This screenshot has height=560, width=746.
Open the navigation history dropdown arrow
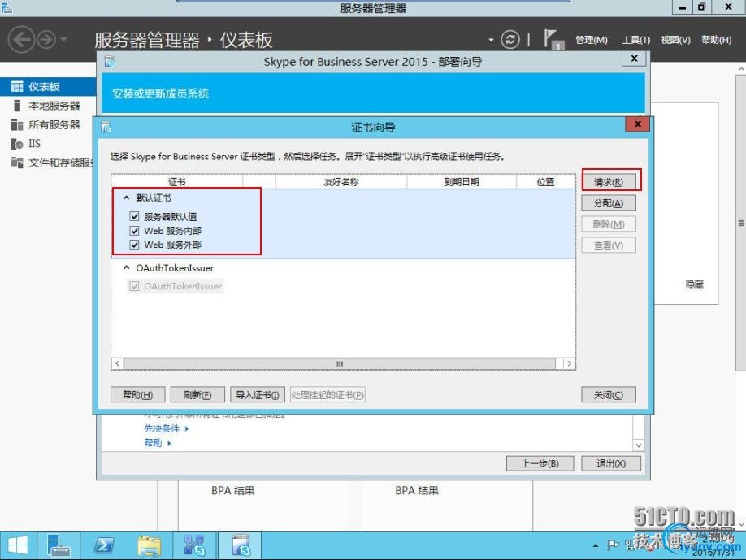click(63, 40)
